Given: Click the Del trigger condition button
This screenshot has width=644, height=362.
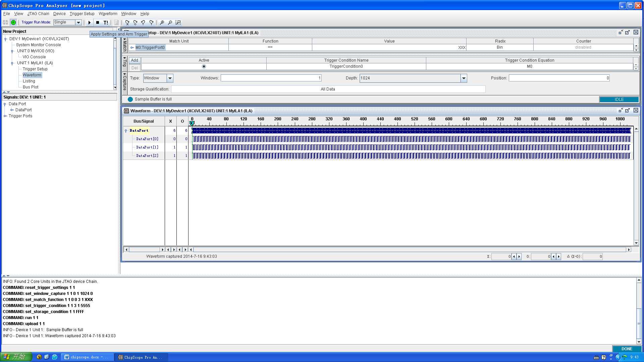Looking at the screenshot, I should [x=135, y=68].
